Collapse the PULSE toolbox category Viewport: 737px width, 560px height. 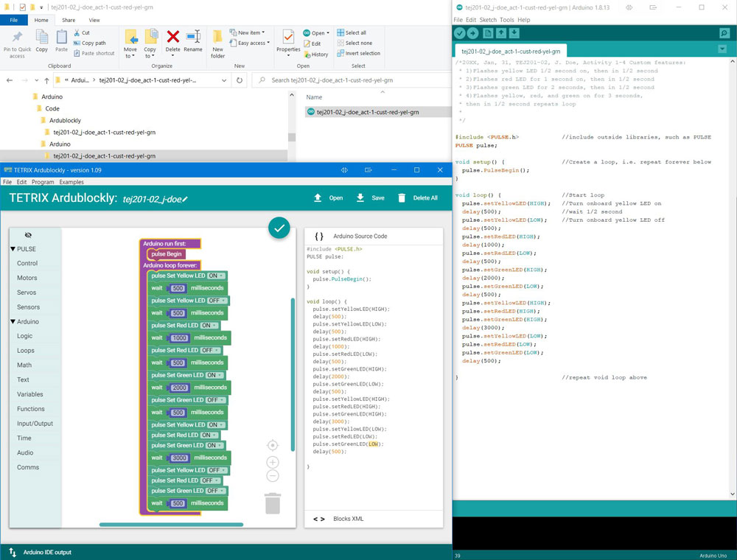click(x=13, y=249)
